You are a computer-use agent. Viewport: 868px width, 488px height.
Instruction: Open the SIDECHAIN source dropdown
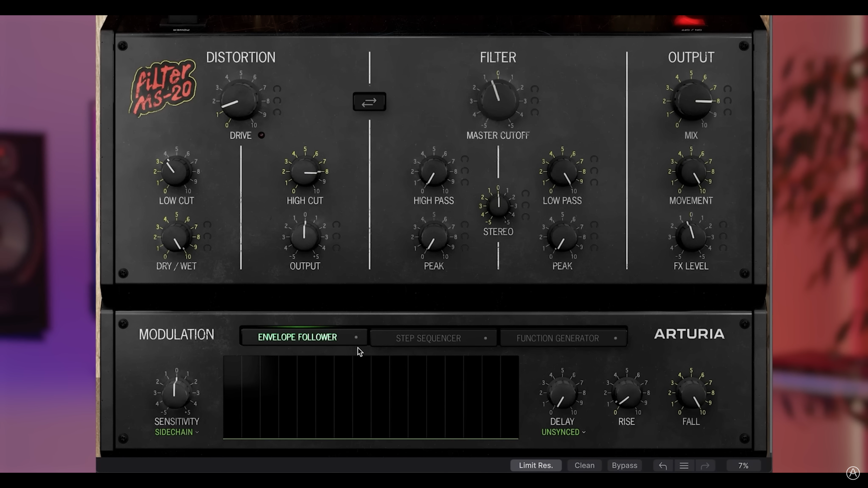(176, 432)
